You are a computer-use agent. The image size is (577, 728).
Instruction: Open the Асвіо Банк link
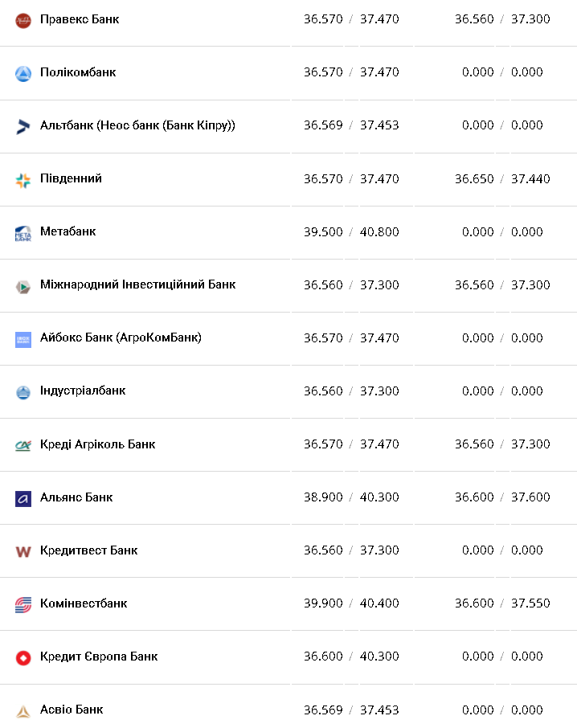72,710
